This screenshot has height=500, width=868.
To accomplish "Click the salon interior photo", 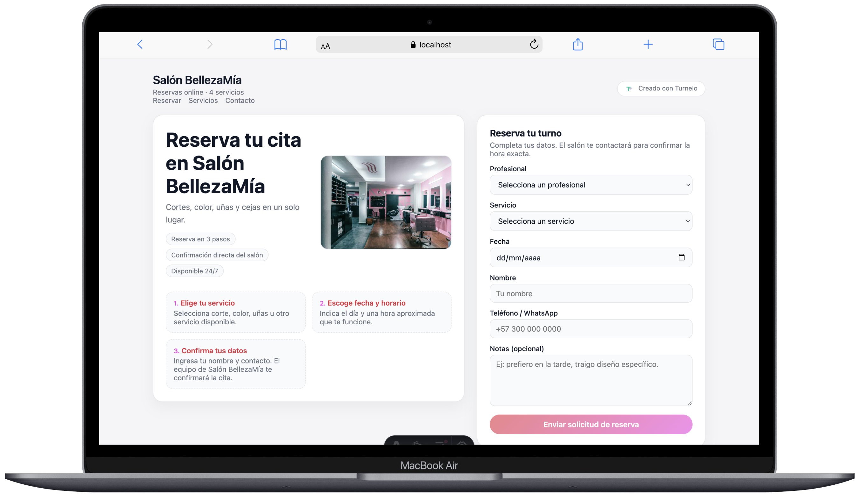I will (385, 202).
